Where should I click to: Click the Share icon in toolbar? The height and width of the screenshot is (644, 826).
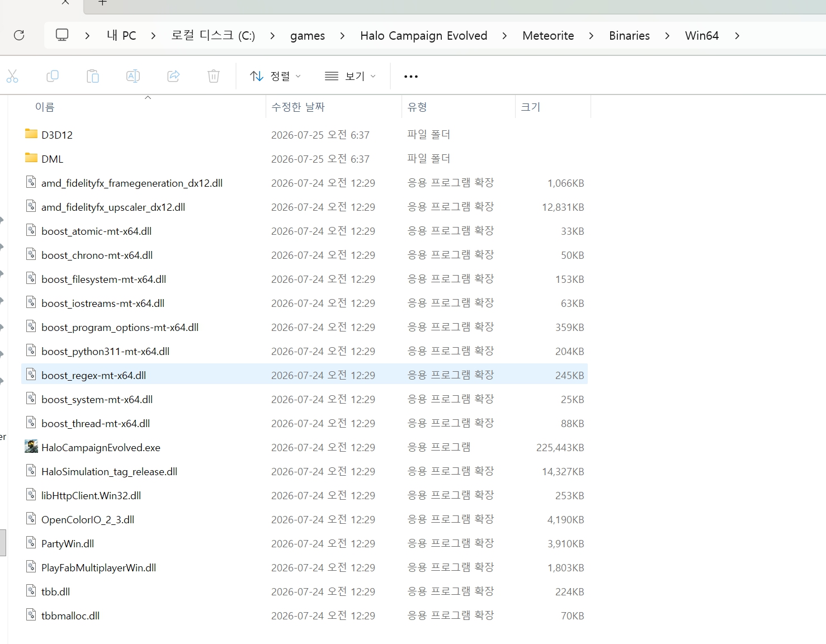(x=173, y=76)
